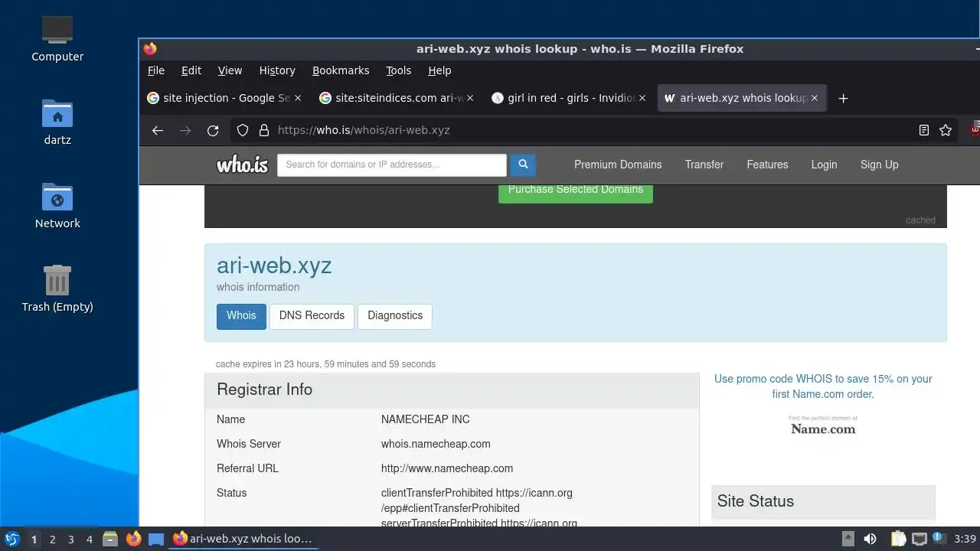Focus the domain search input field
Image resolution: width=980 pixels, height=551 pixels.
click(x=392, y=165)
